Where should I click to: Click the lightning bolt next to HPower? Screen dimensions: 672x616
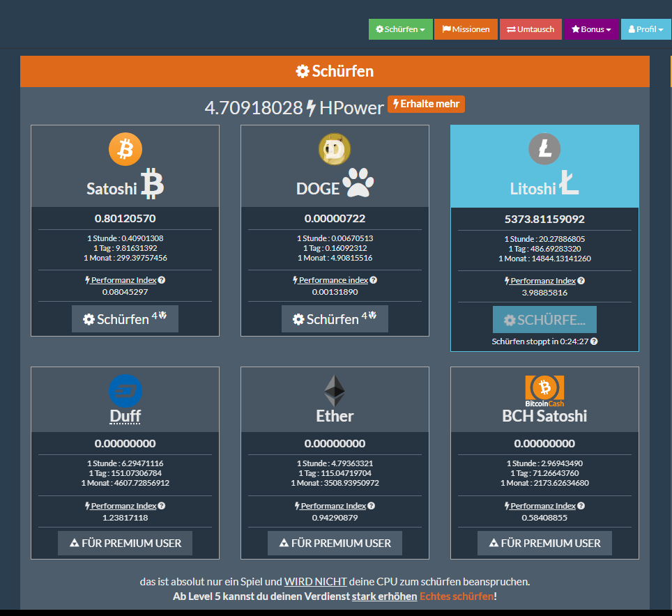pos(311,108)
